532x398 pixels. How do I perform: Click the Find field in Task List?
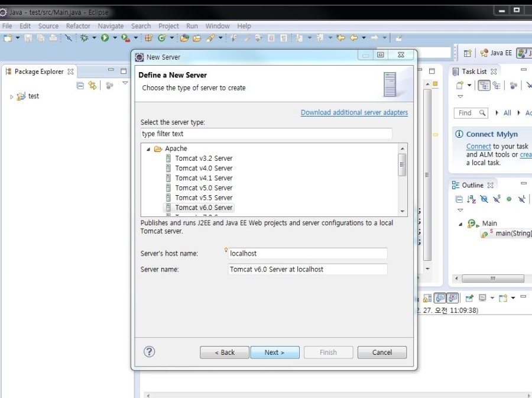tap(471, 113)
